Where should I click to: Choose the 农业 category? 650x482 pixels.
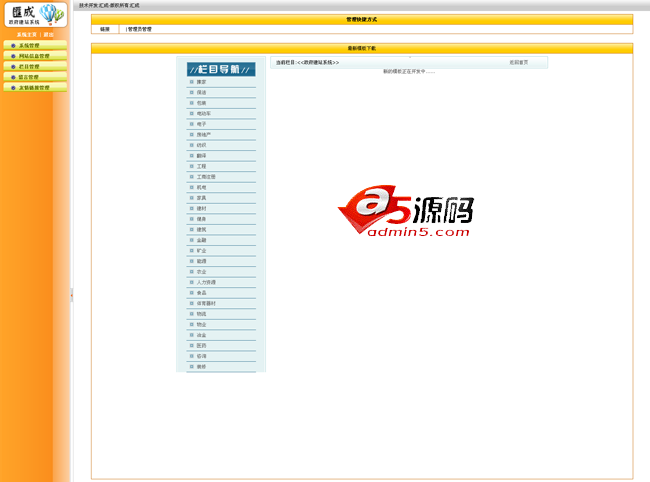(201, 271)
